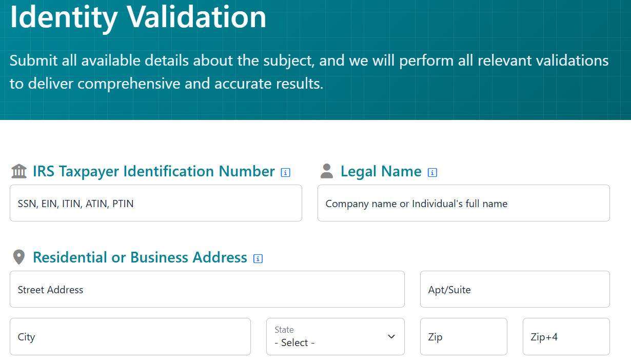Click the location pin icon beside address heading
Viewport: 631px width, 364px height.
pyautogui.click(x=19, y=257)
